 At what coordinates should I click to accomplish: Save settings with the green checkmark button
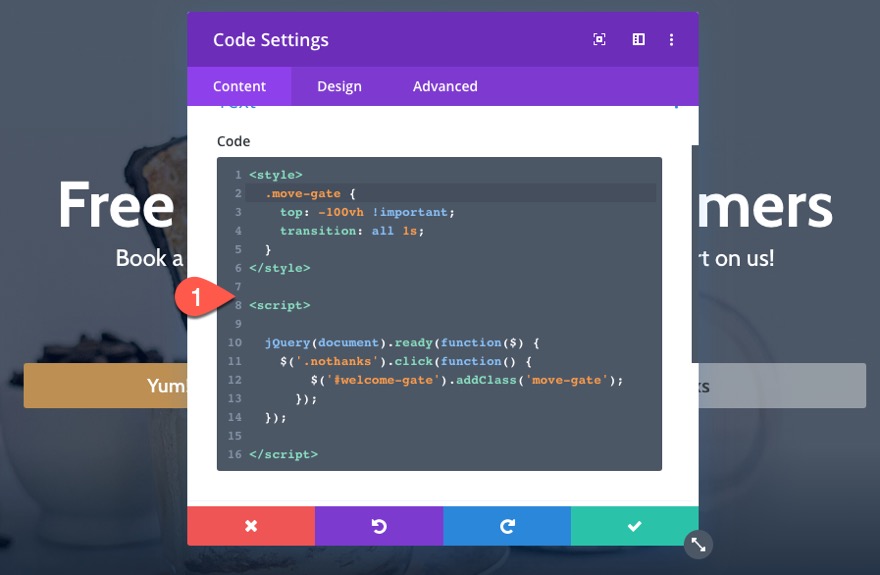635,526
